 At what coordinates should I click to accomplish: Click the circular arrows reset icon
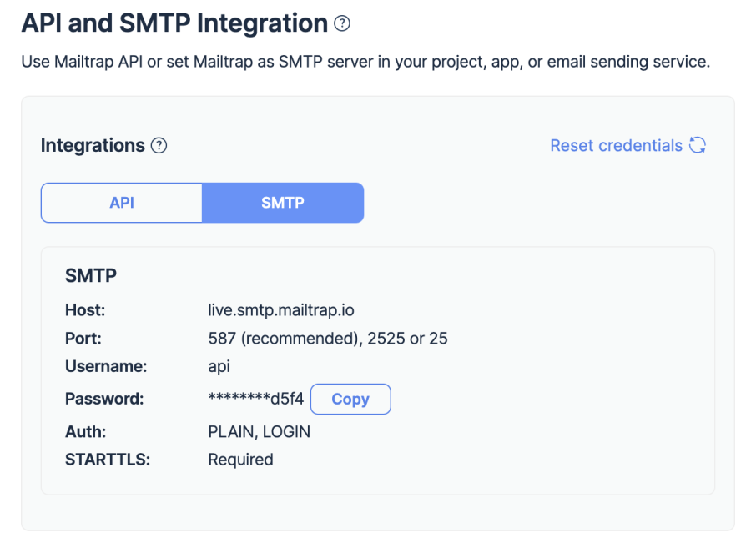coord(698,145)
